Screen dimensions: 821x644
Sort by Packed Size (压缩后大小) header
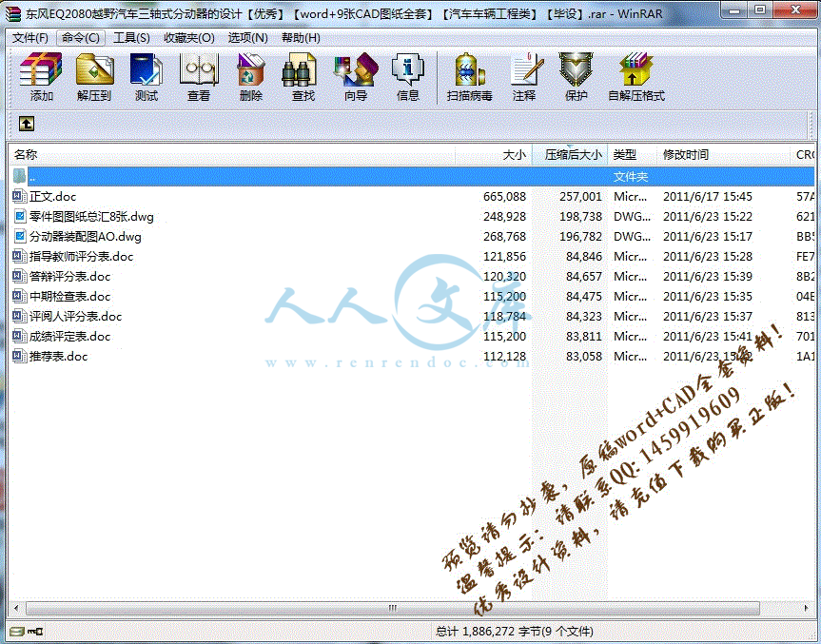tap(570, 154)
